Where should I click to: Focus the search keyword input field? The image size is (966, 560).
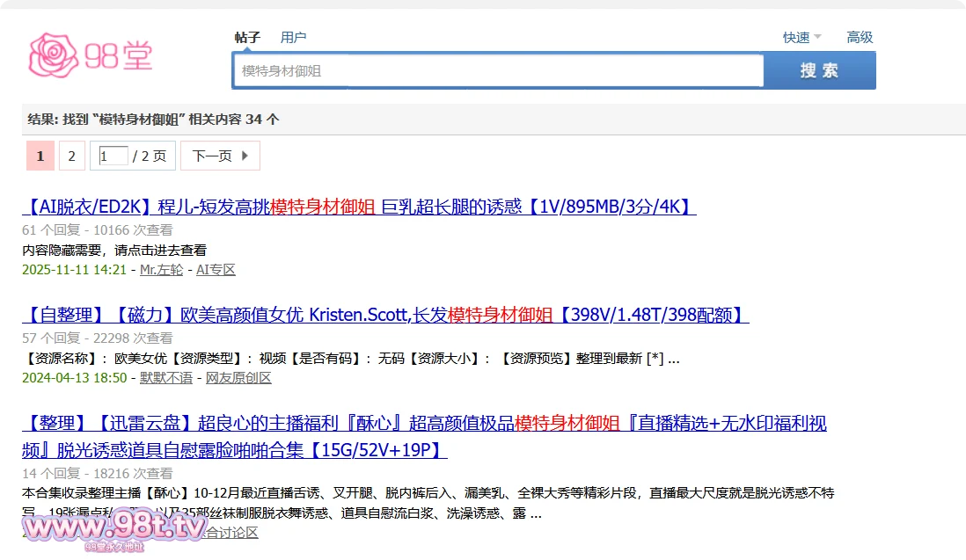tap(498, 70)
